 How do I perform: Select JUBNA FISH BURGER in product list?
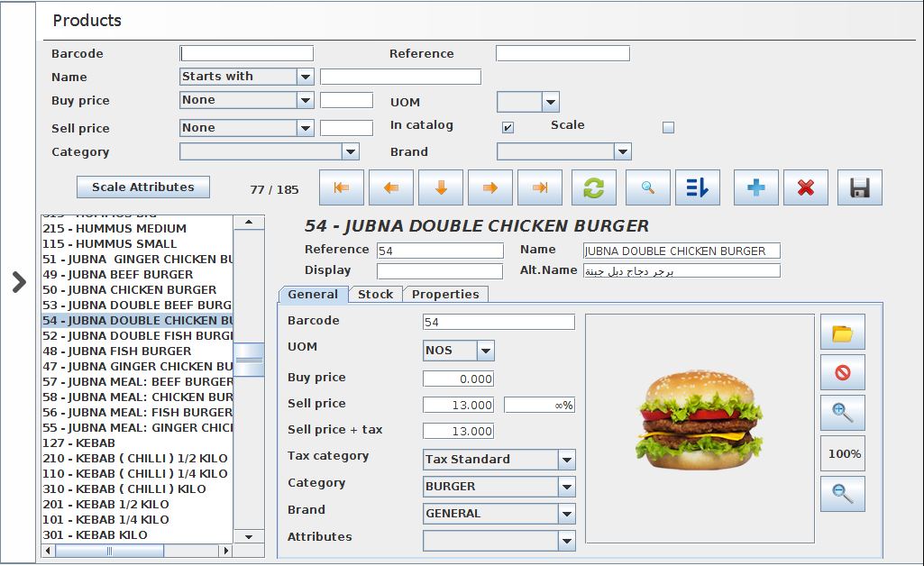point(117,351)
